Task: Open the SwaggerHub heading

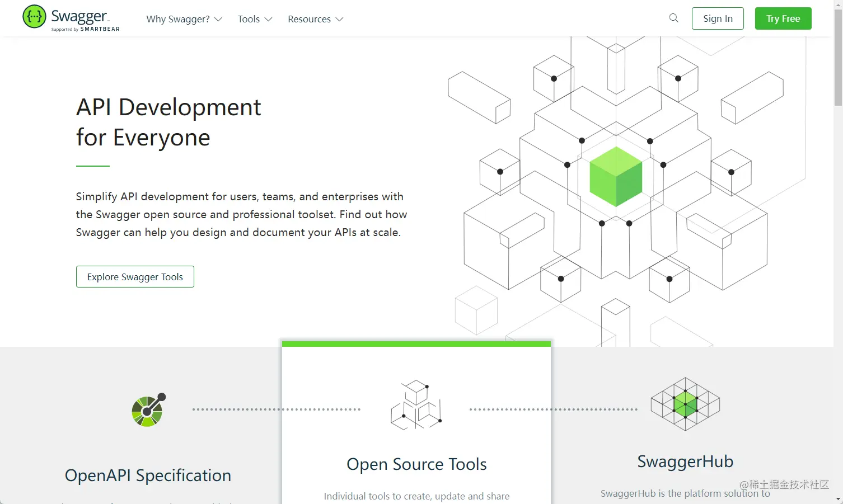Action: [x=685, y=461]
